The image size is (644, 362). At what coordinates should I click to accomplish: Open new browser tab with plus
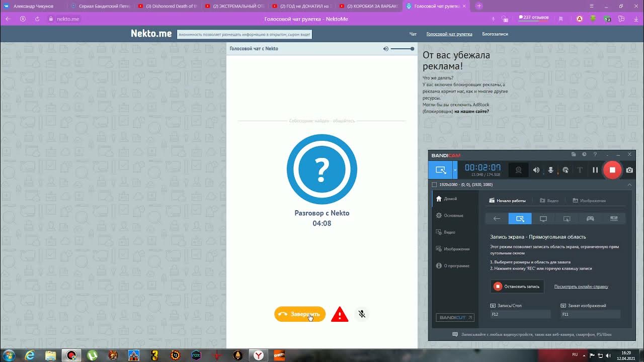pyautogui.click(x=479, y=6)
